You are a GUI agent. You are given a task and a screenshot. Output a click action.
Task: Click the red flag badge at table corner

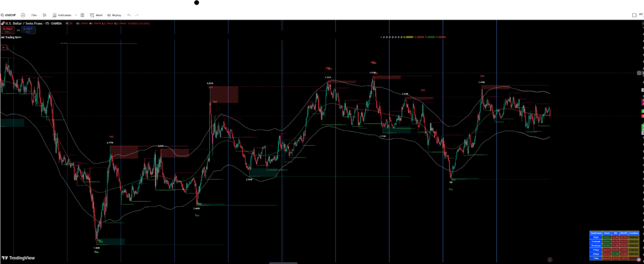(639, 260)
